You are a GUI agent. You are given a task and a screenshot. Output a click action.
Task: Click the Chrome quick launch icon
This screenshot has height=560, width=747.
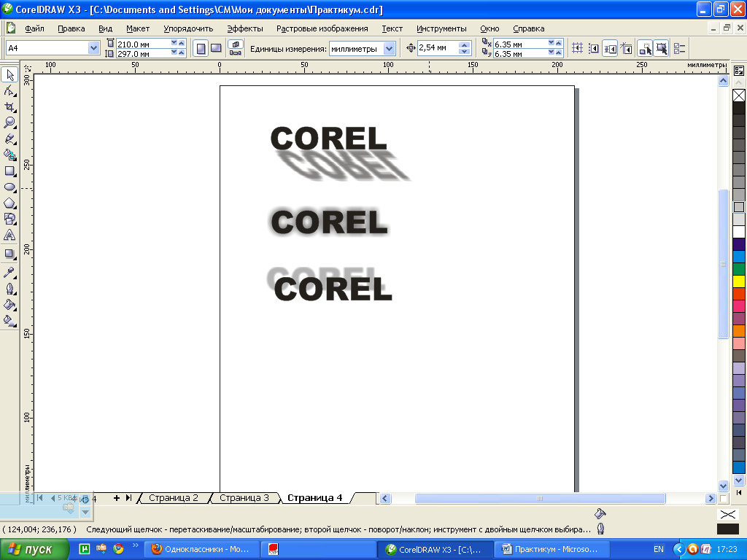pyautogui.click(x=118, y=549)
